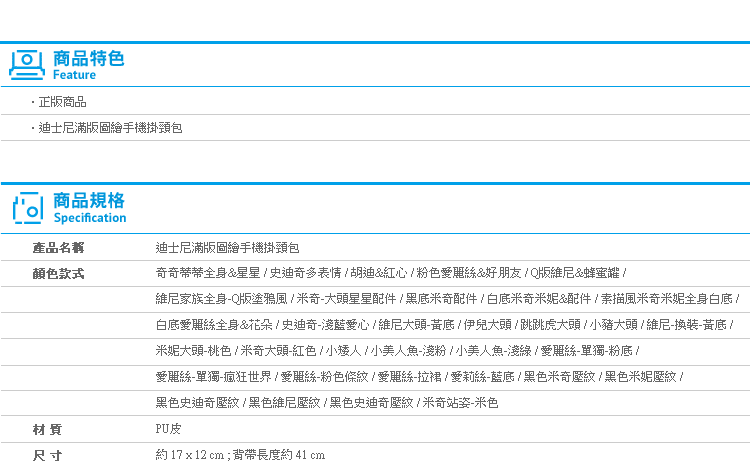Click the 材質 row label
Viewport: 750px width, 476px height.
[47, 430]
